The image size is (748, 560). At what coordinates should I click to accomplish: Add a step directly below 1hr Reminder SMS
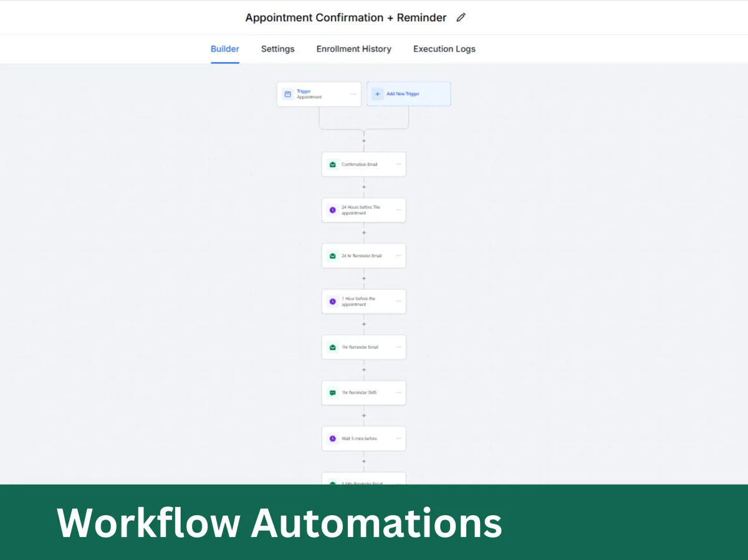click(364, 415)
